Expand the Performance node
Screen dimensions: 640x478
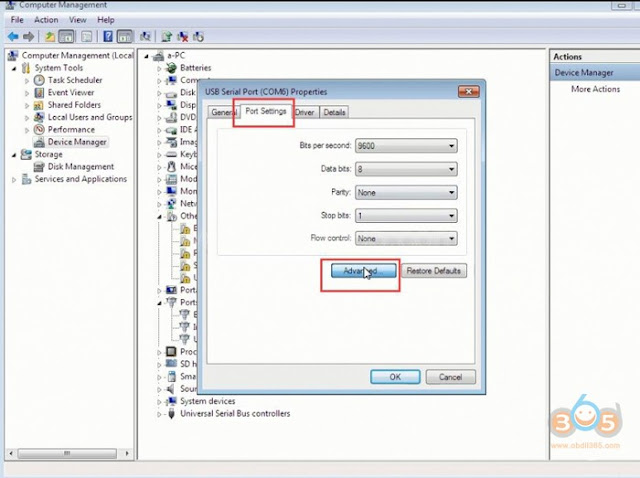27,130
